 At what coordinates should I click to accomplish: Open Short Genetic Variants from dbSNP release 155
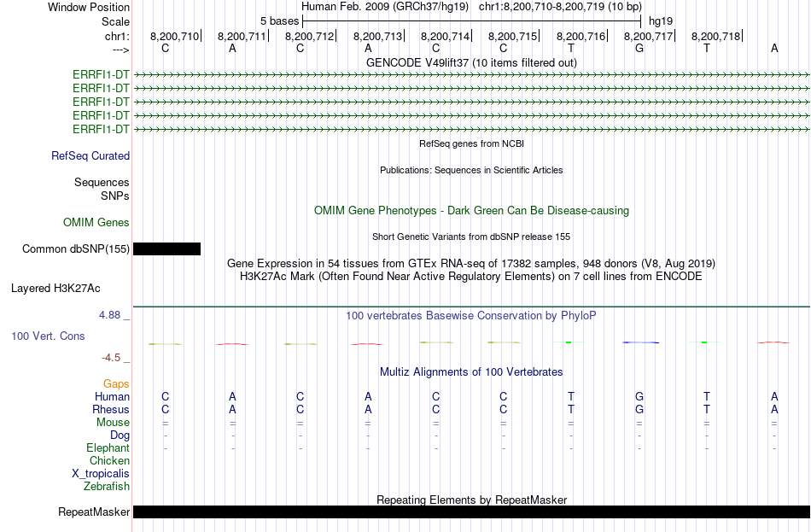[471, 237]
